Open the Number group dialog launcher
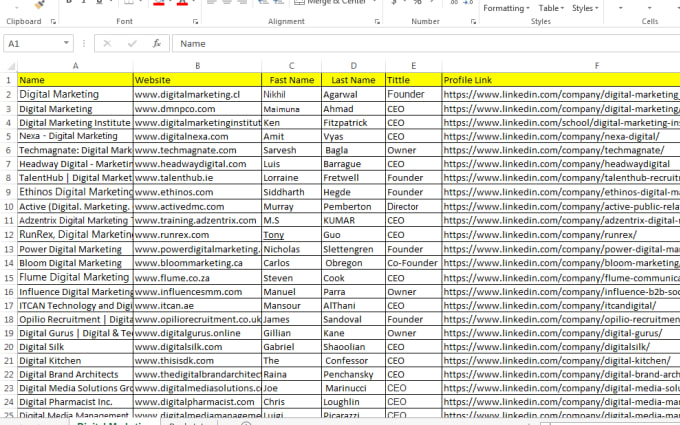 (x=473, y=21)
